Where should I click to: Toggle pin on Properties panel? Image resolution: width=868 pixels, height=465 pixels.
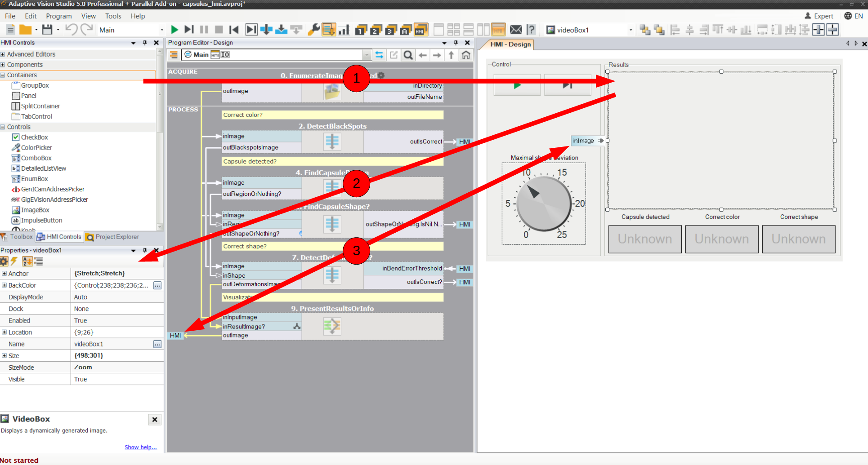pos(145,250)
